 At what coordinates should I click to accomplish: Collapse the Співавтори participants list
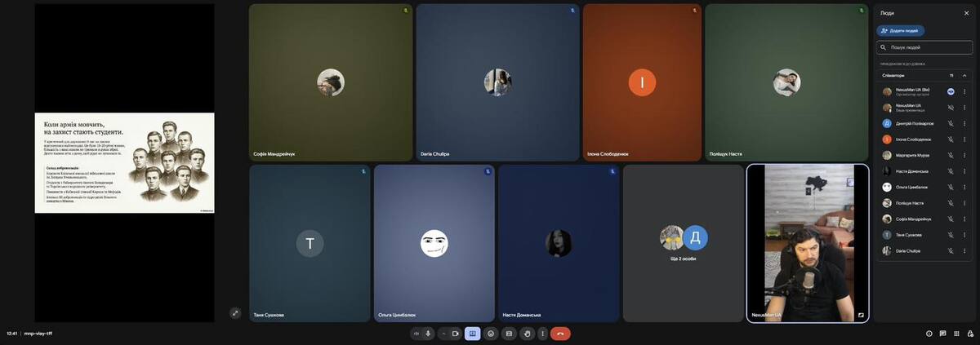click(964, 76)
